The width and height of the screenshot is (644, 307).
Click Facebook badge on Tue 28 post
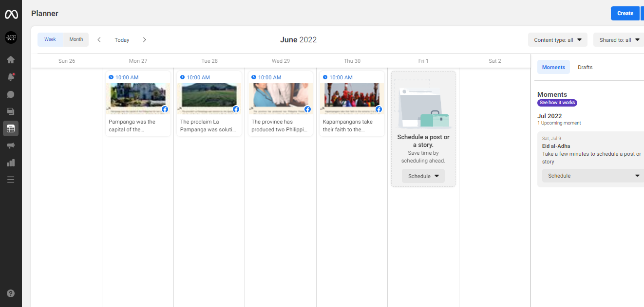coord(236,109)
